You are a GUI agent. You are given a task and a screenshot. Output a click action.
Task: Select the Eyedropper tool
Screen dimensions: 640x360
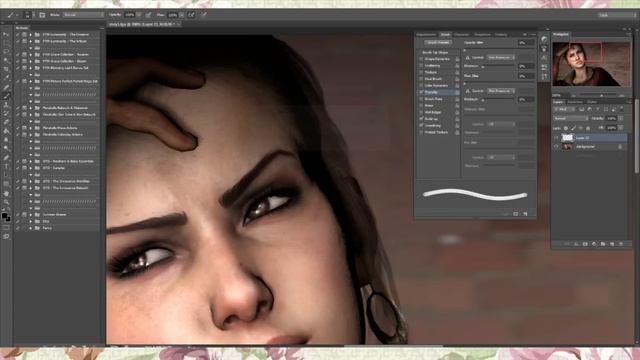tap(6, 78)
